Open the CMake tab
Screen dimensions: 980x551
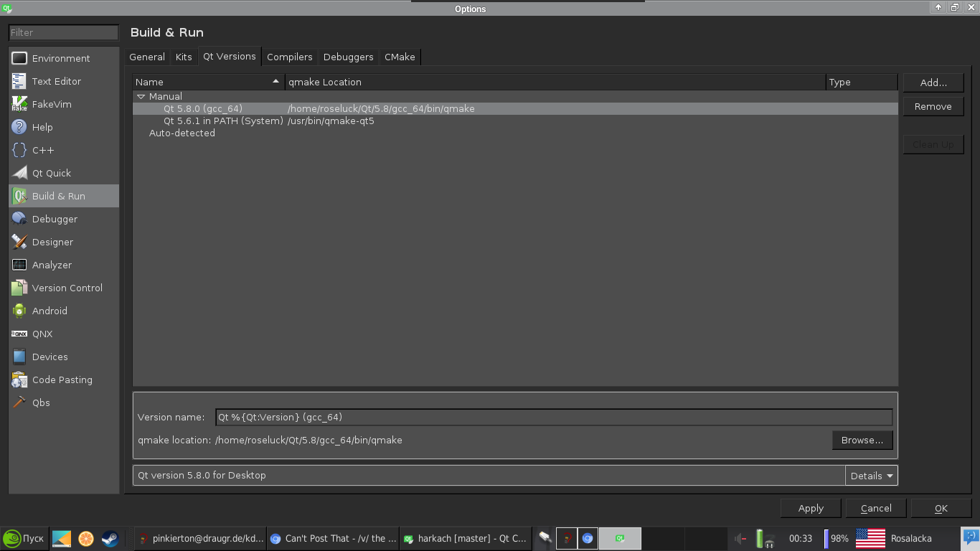coord(400,57)
